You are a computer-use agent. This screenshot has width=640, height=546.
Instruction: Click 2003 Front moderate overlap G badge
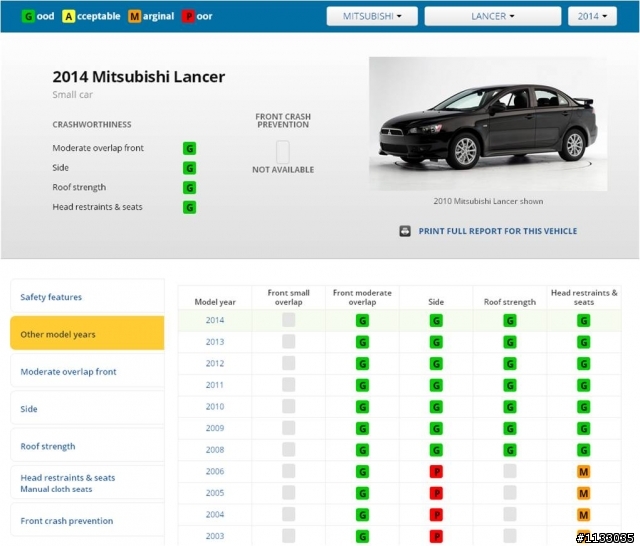coord(362,537)
